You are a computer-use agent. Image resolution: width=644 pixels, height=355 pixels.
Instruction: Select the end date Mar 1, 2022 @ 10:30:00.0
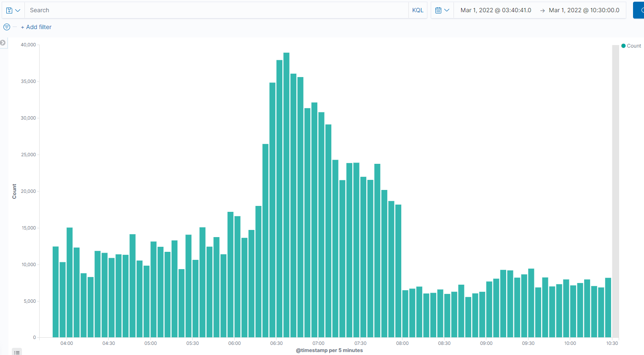pos(584,10)
